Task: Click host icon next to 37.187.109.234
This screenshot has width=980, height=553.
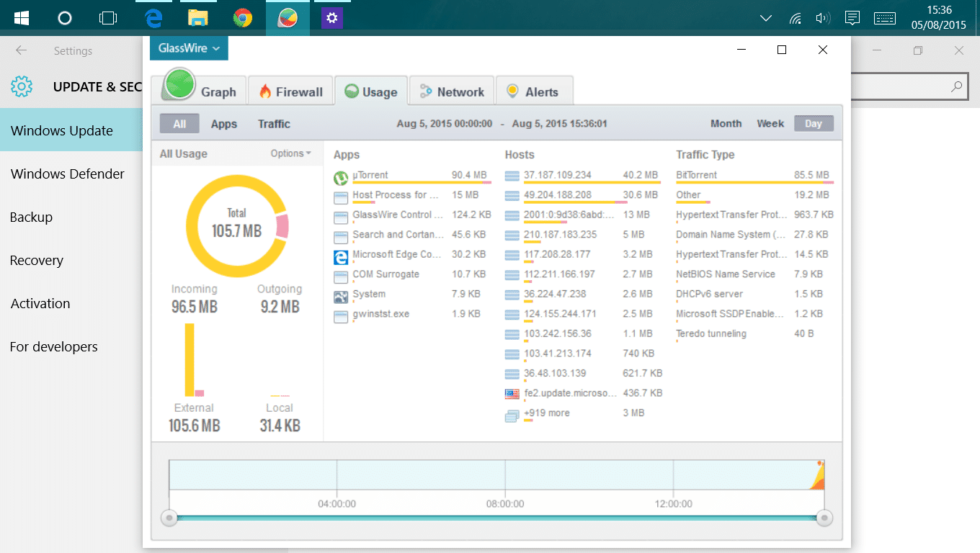Action: pyautogui.click(x=512, y=176)
